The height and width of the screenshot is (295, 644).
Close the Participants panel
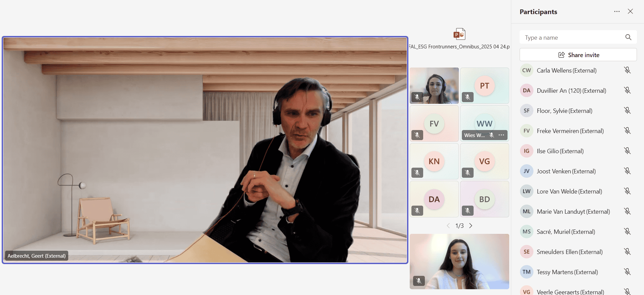point(630,11)
